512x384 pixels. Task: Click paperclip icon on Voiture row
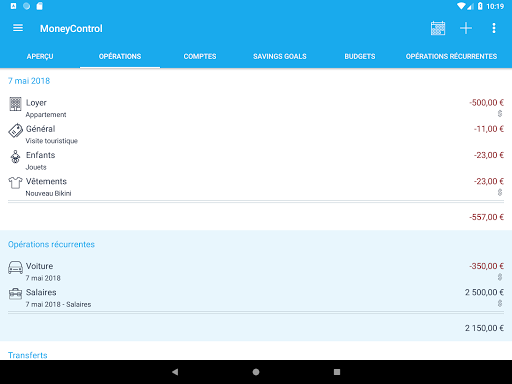tap(500, 277)
